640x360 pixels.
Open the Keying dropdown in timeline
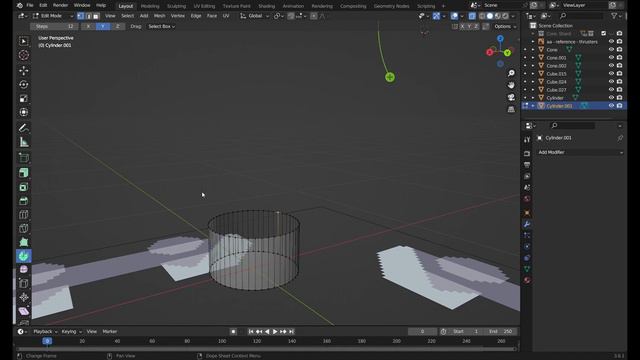tap(71, 331)
